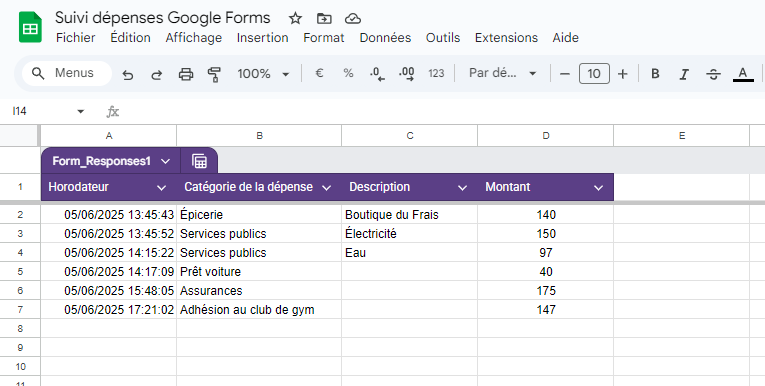Open the Données menu
This screenshot has width=765, height=386.
click(x=385, y=38)
